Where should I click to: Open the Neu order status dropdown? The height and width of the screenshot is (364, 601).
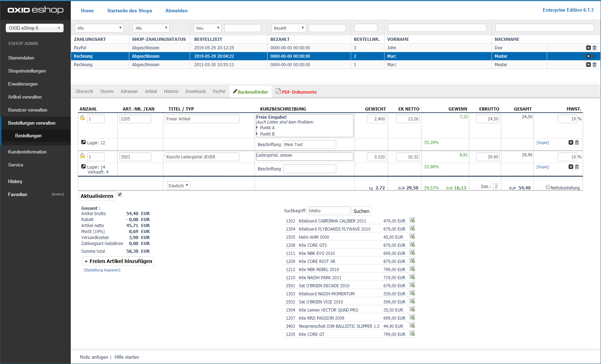coord(207,28)
